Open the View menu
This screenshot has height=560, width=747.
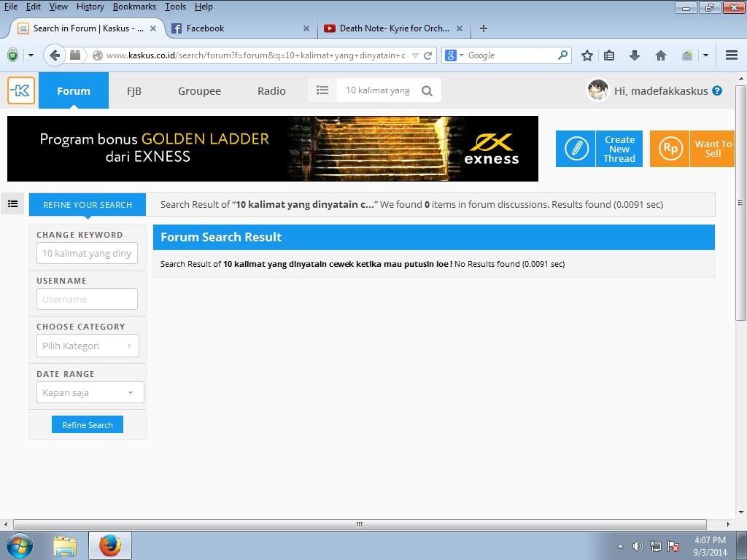coord(58,7)
